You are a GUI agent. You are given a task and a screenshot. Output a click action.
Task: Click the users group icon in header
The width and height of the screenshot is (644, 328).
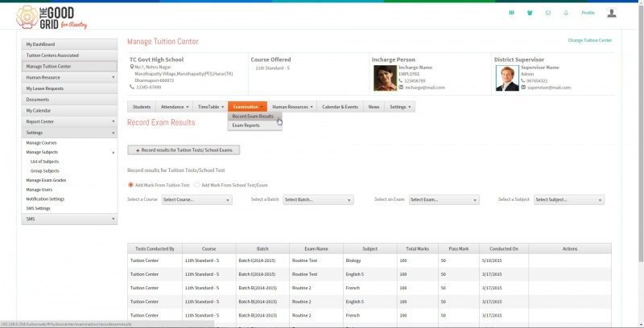530,13
